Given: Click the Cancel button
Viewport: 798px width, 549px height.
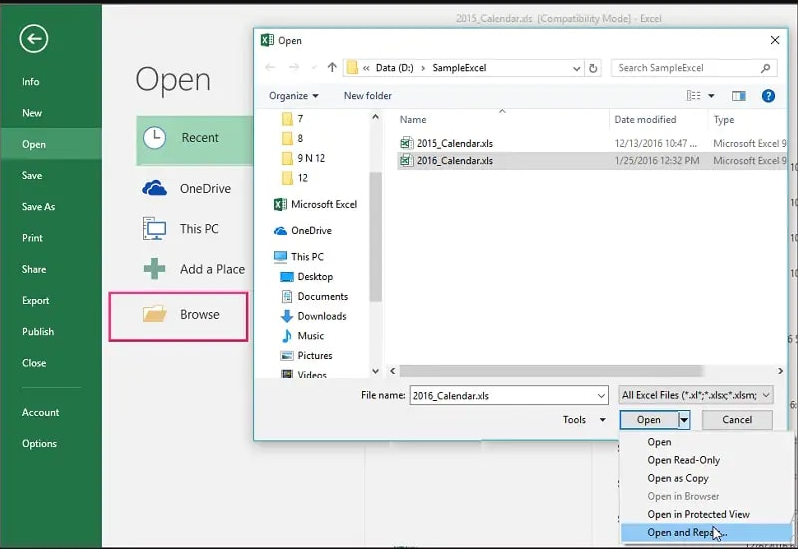Looking at the screenshot, I should [736, 420].
